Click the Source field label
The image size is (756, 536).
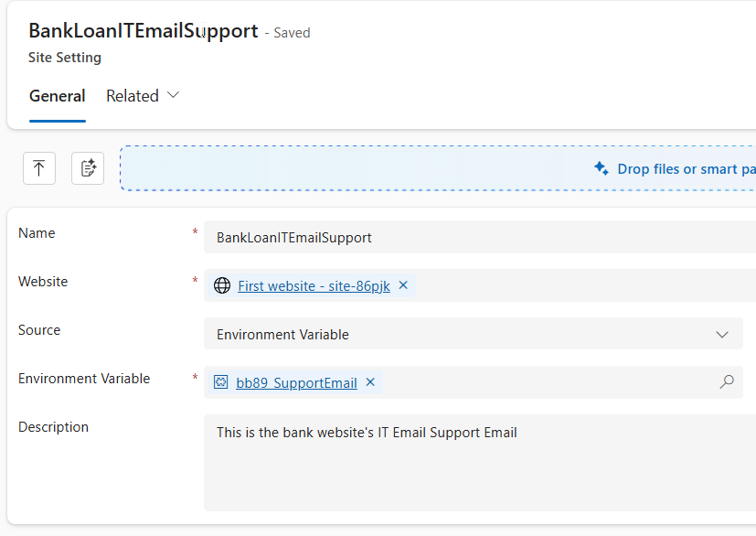pyautogui.click(x=39, y=330)
